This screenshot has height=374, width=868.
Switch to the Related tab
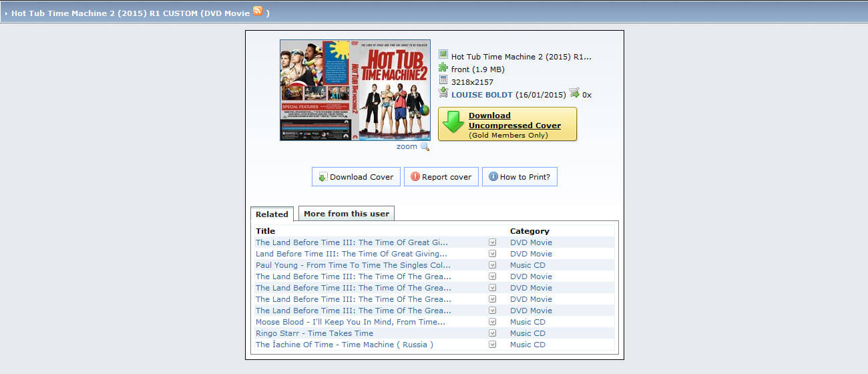point(272,214)
